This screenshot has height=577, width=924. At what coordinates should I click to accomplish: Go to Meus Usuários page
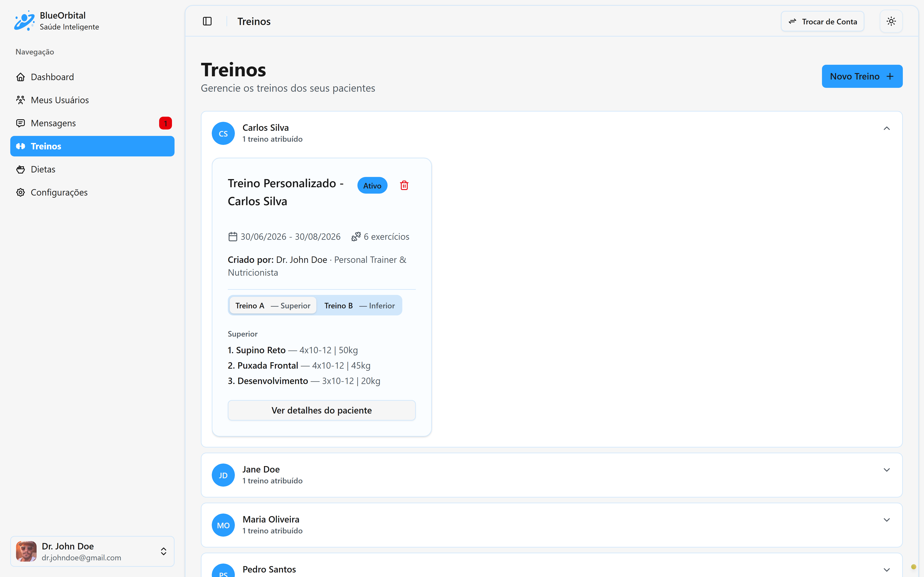pyautogui.click(x=92, y=100)
